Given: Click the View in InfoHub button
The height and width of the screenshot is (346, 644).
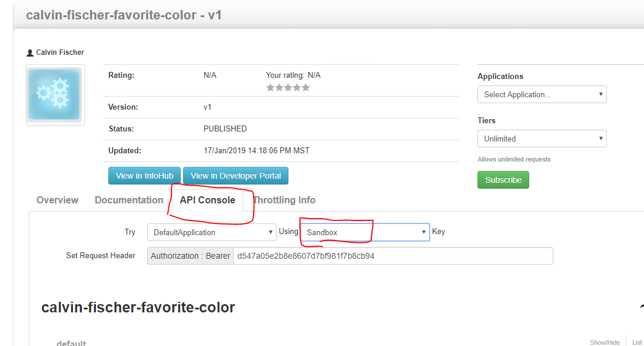Looking at the screenshot, I should point(145,176).
